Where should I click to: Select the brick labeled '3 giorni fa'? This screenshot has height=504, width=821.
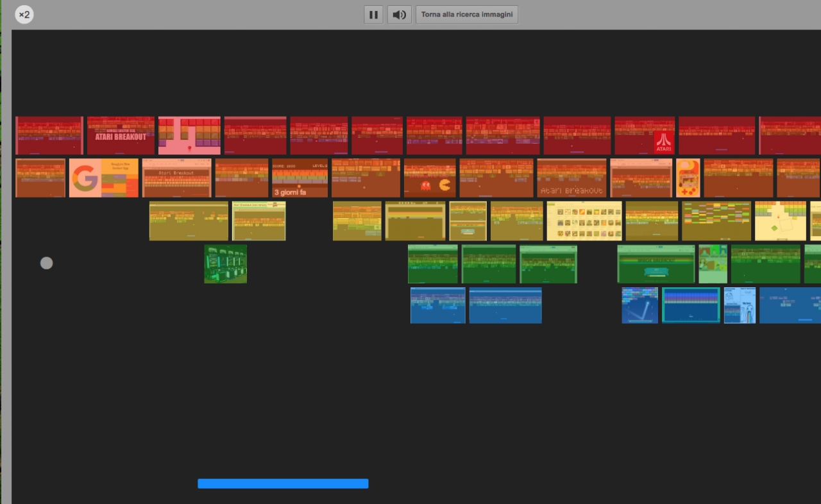tap(300, 178)
